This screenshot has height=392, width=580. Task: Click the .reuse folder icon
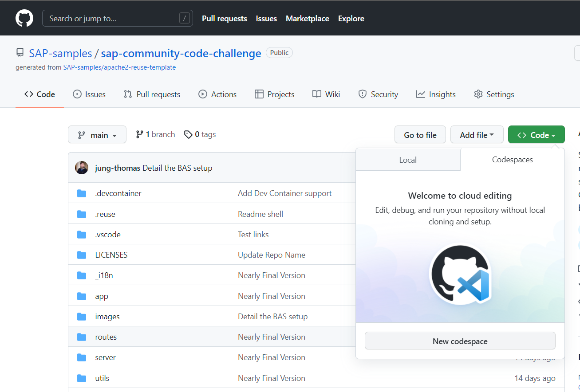82,214
